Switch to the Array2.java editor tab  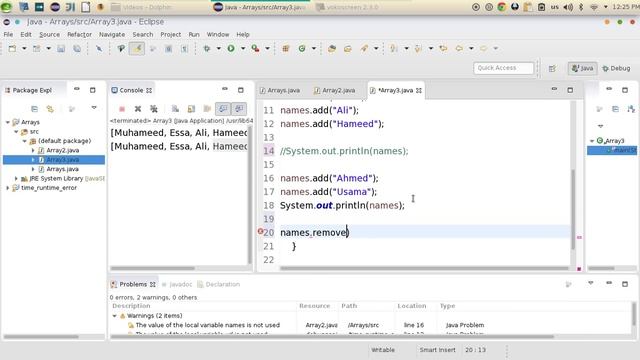point(335,91)
